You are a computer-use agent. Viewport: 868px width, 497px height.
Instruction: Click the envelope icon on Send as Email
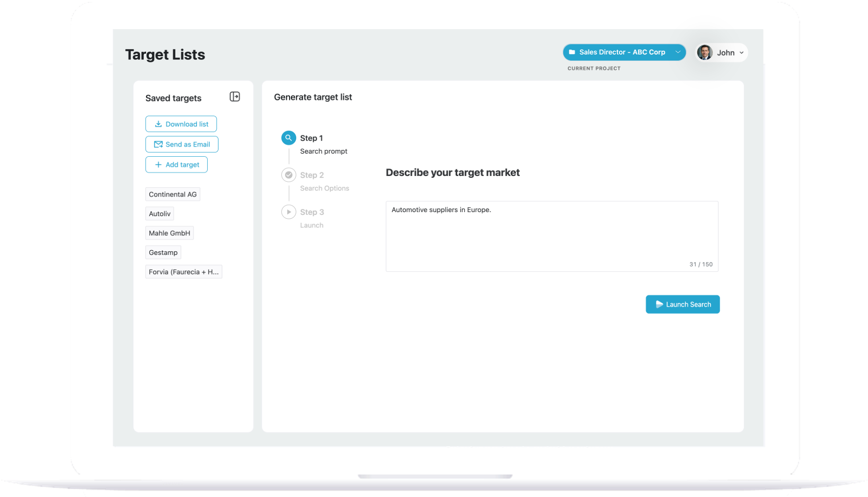pos(158,144)
